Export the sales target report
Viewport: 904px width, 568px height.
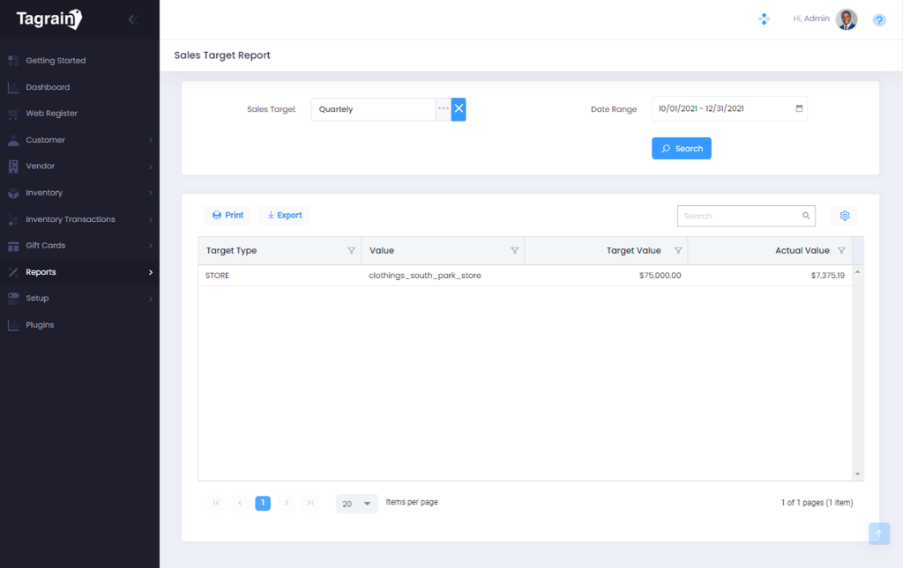(x=285, y=216)
